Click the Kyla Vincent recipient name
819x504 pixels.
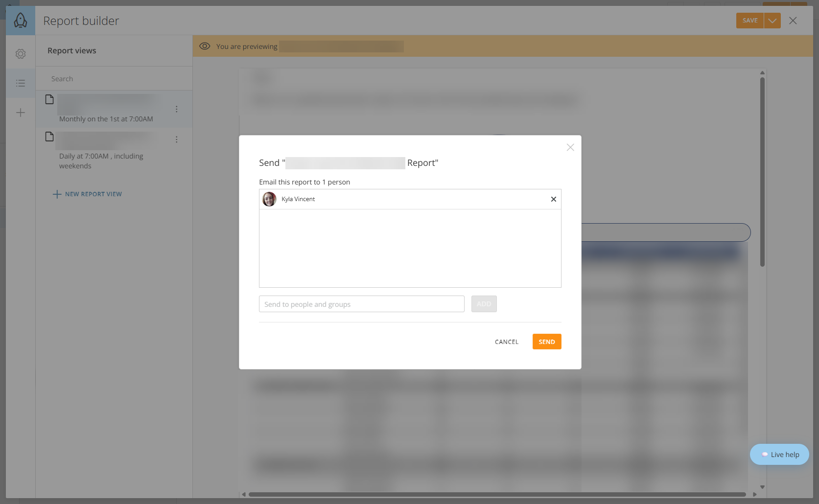298,199
